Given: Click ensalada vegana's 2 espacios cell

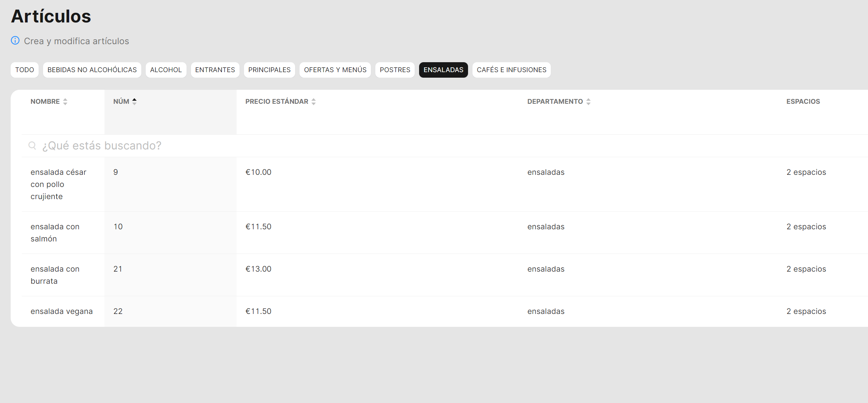Looking at the screenshot, I should (806, 311).
